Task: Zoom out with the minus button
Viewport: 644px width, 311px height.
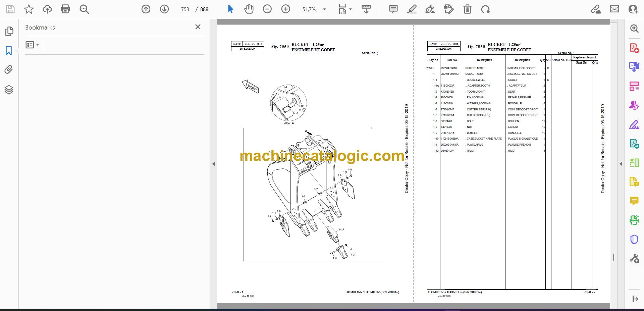Action: pyautogui.click(x=267, y=9)
